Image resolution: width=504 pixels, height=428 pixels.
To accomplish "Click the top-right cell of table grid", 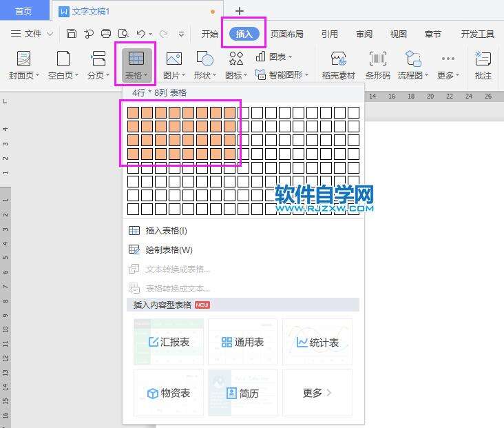I will point(354,112).
